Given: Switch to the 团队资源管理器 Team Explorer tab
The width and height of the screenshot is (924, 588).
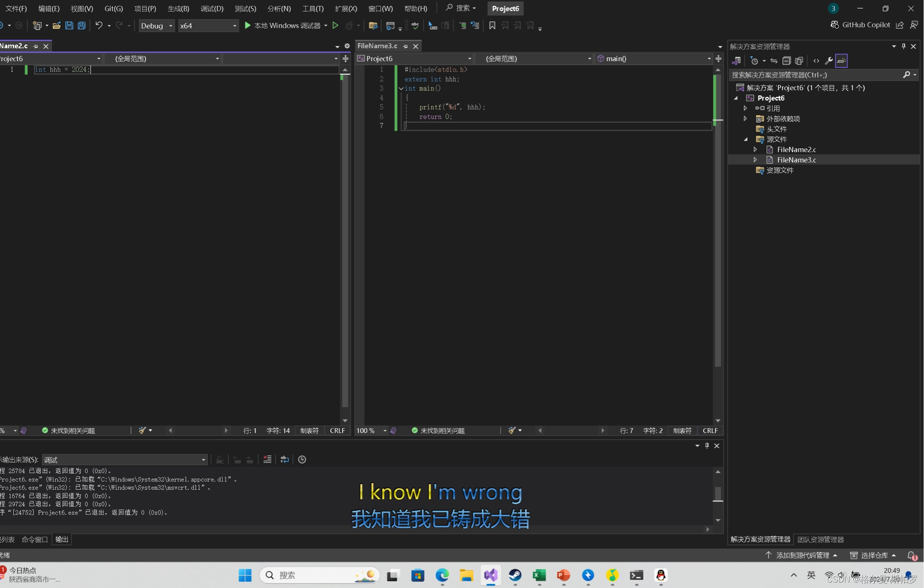Looking at the screenshot, I should click(x=820, y=539).
